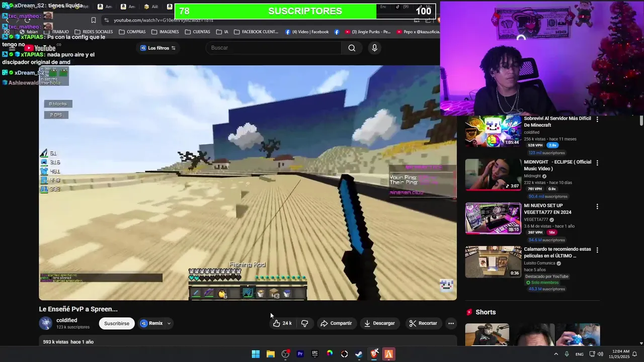Open 'Los filtros' filter options
The width and height of the screenshot is (644, 362).
[158, 48]
